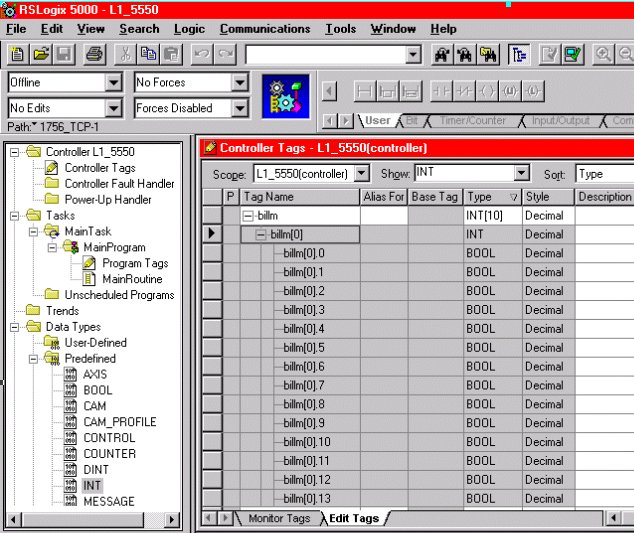Select the row header for billm[0].0
The width and height of the screenshot is (634, 533).
212,254
